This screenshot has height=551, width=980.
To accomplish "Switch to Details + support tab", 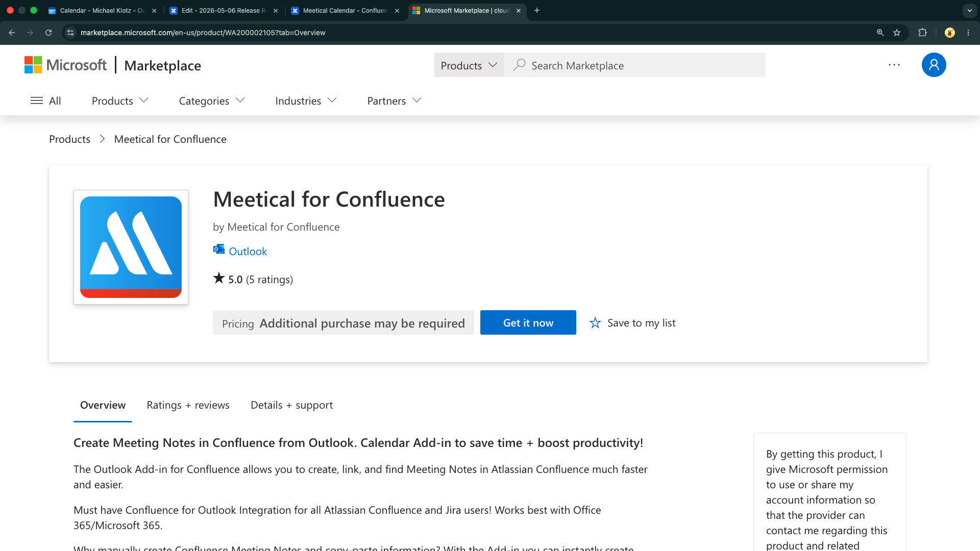I will click(291, 405).
